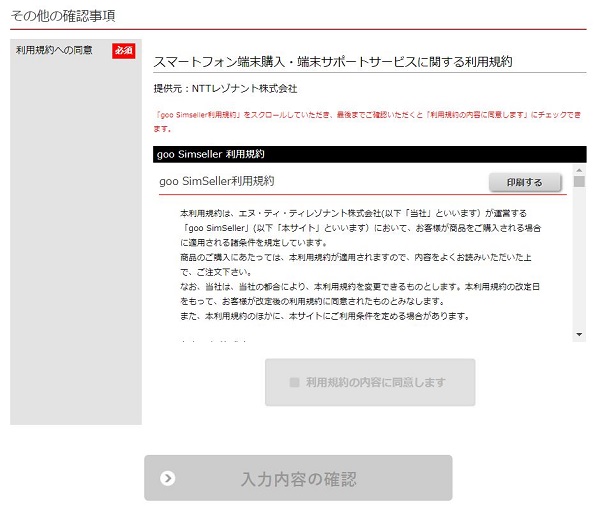This screenshot has height=518, width=600.
Task: Click the 利用規約への同意 label
Action: (x=54, y=50)
